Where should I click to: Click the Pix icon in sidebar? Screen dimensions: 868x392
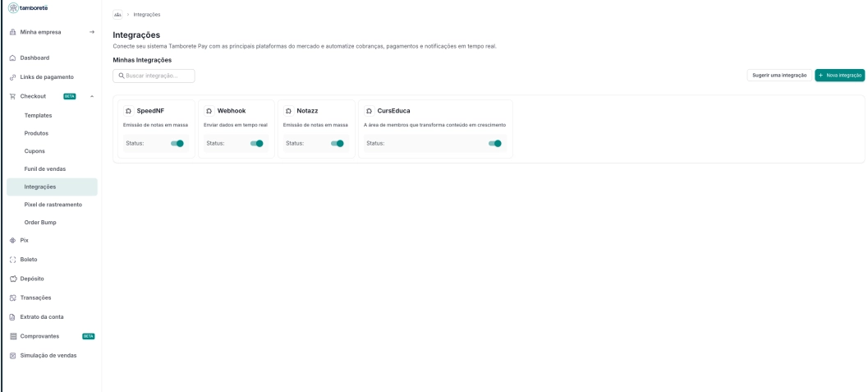(x=12, y=240)
